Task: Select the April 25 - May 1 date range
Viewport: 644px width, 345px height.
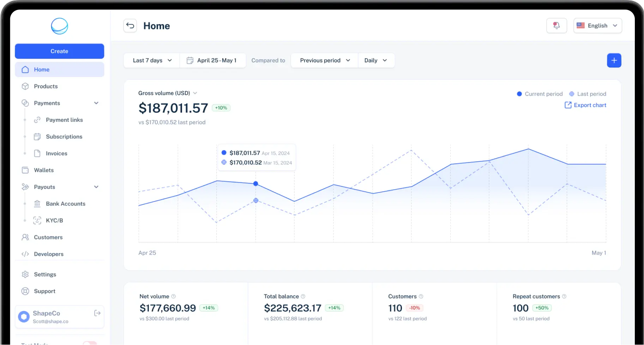Action: click(x=213, y=60)
